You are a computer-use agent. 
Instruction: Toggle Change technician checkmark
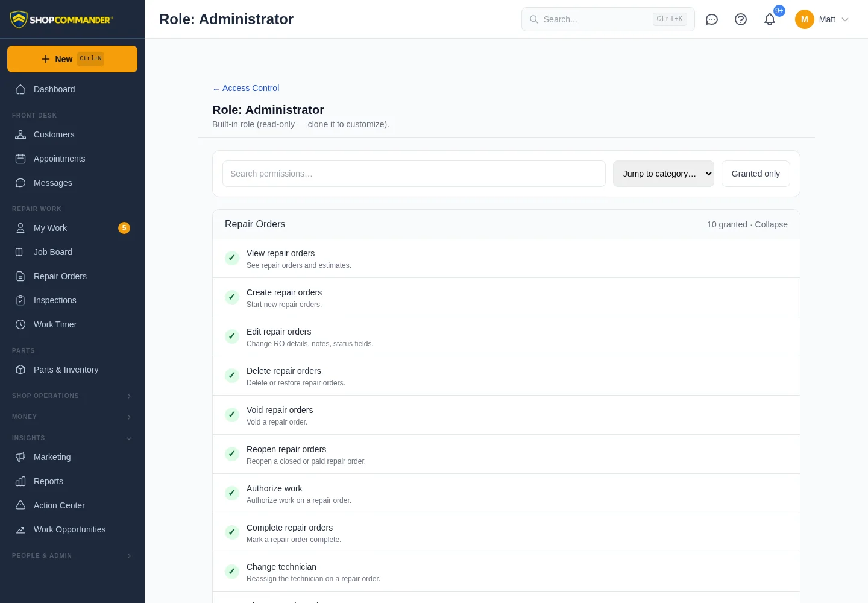pyautogui.click(x=232, y=572)
